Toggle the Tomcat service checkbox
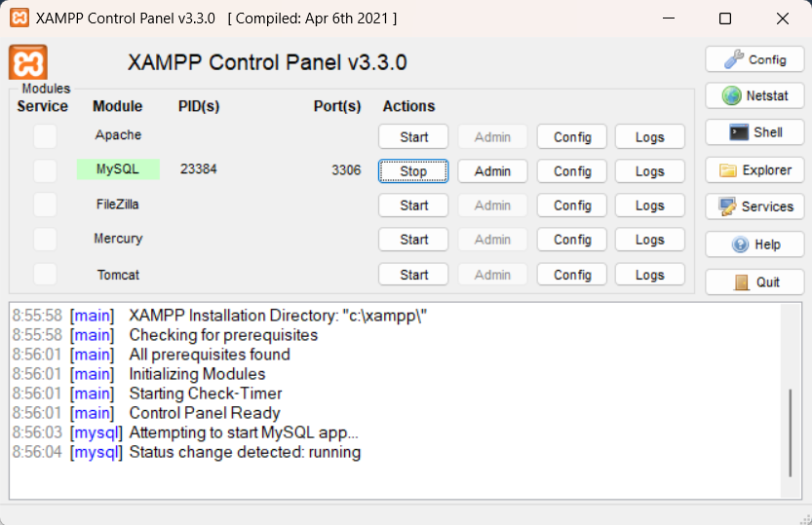 click(x=45, y=275)
